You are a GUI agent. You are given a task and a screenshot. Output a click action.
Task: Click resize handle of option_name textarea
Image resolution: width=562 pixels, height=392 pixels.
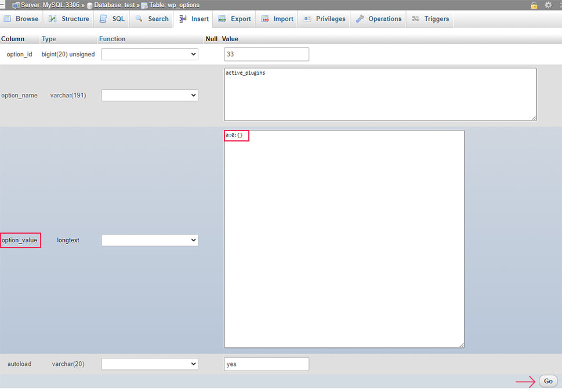pyautogui.click(x=534, y=118)
